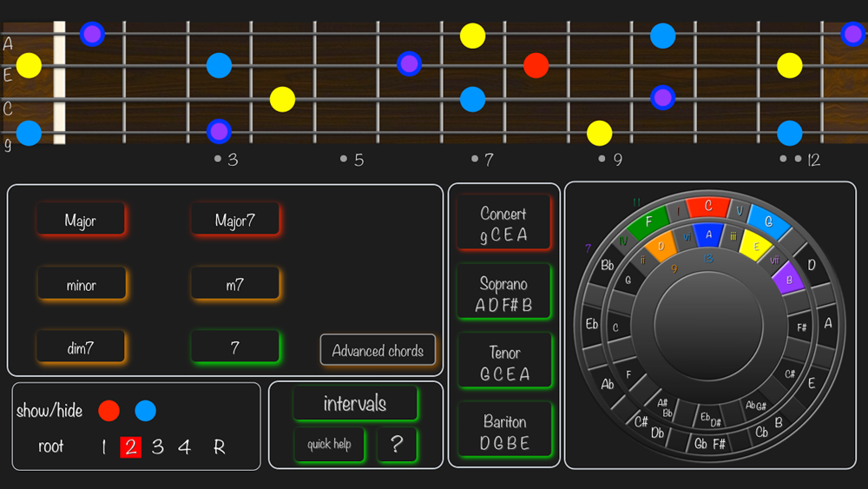Select the green F segment on the circle wheel
This screenshot has width=868, height=489.
pos(648,223)
